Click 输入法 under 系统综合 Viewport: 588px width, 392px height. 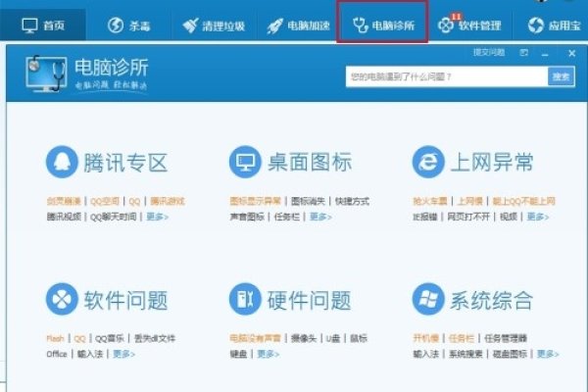pyautogui.click(x=426, y=354)
